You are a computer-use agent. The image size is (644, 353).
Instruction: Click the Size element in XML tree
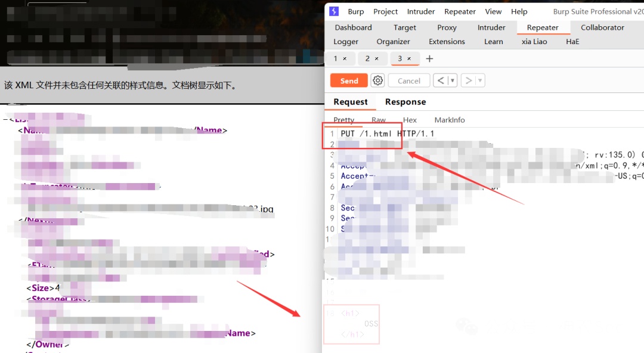(43, 287)
